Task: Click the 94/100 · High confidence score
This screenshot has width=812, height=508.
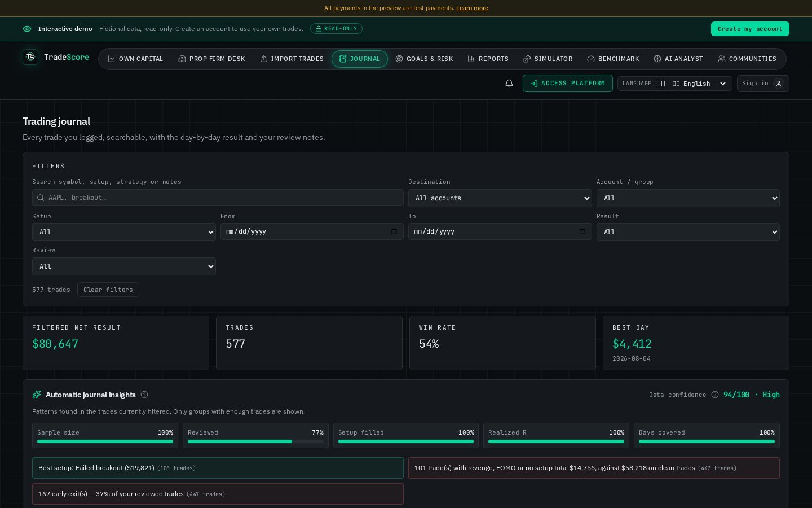Action: click(752, 395)
